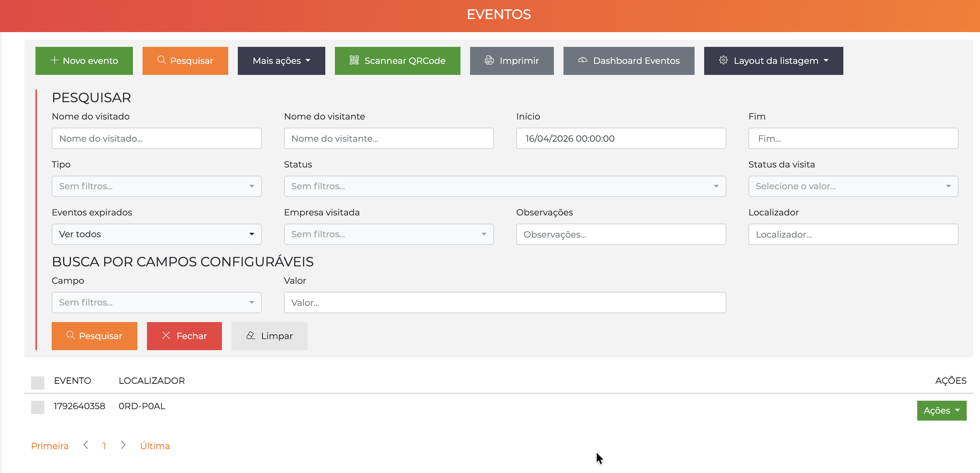Click the QR code icon on Scannear QRCode
980x473 pixels.
(354, 60)
